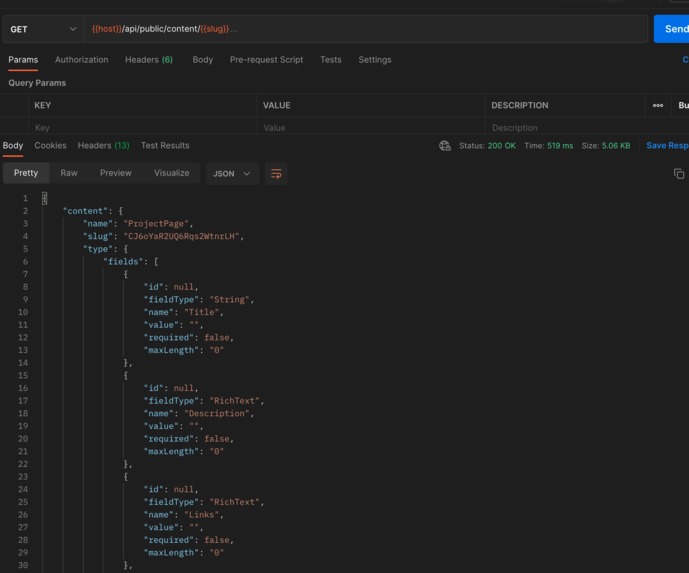The height and width of the screenshot is (573, 689).
Task: Click the "Links" name value
Action: point(202,515)
